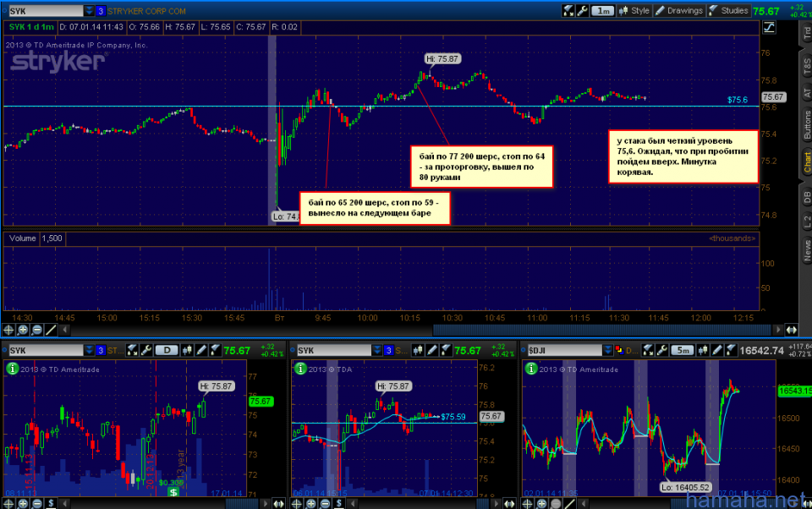Image resolution: width=812 pixels, height=509 pixels.
Task: Maximize the $DJI chart cell
Action: point(648,351)
